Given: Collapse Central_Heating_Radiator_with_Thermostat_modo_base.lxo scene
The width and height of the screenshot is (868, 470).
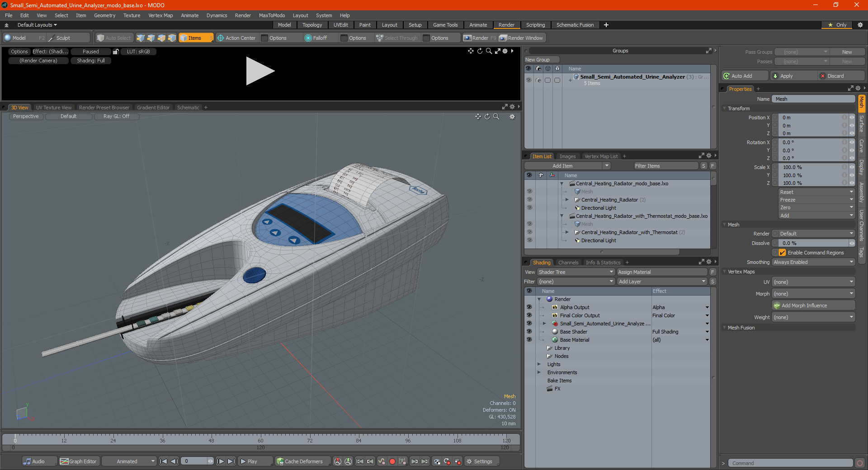Looking at the screenshot, I should click(x=561, y=216).
